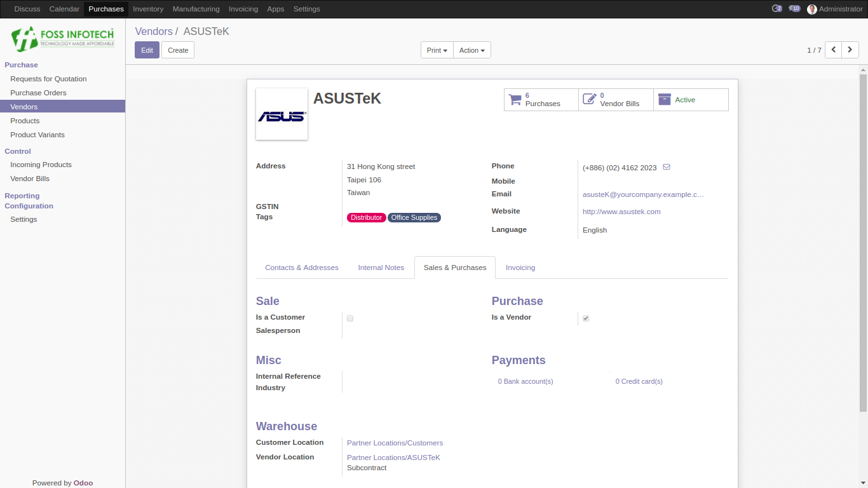
Task: Open Partner Locations/ASUSTeK link
Action: [x=393, y=457]
